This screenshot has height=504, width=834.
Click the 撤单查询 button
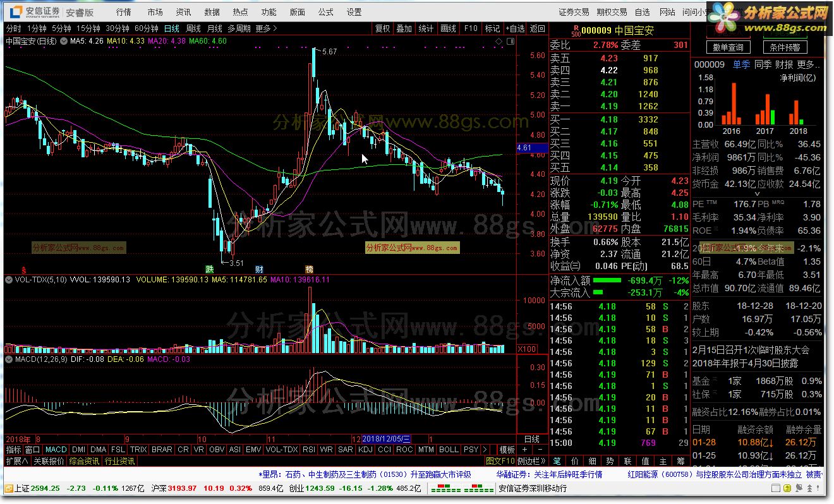pos(728,47)
